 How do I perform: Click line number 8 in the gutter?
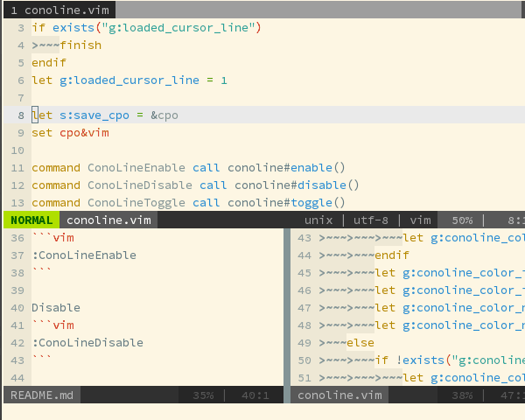[21, 115]
